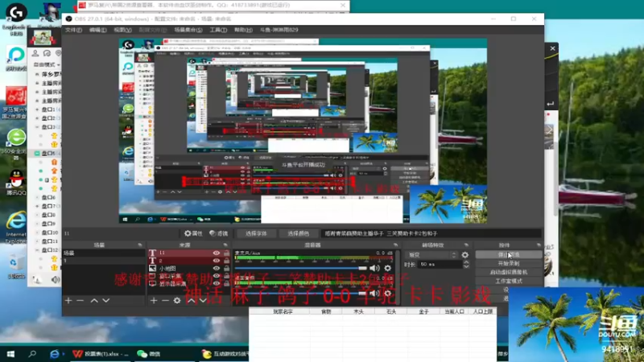Expand the 盘口7 tree node
The height and width of the screenshot is (362, 644).
(x=37, y=206)
